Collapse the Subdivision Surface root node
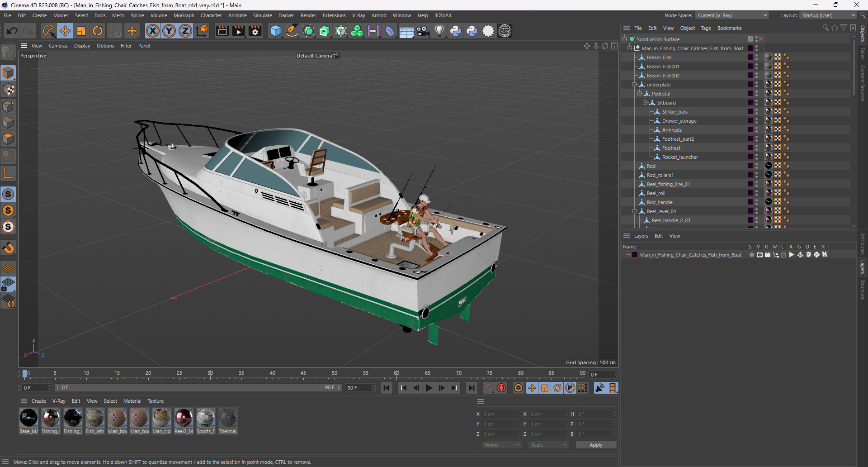 pyautogui.click(x=624, y=39)
